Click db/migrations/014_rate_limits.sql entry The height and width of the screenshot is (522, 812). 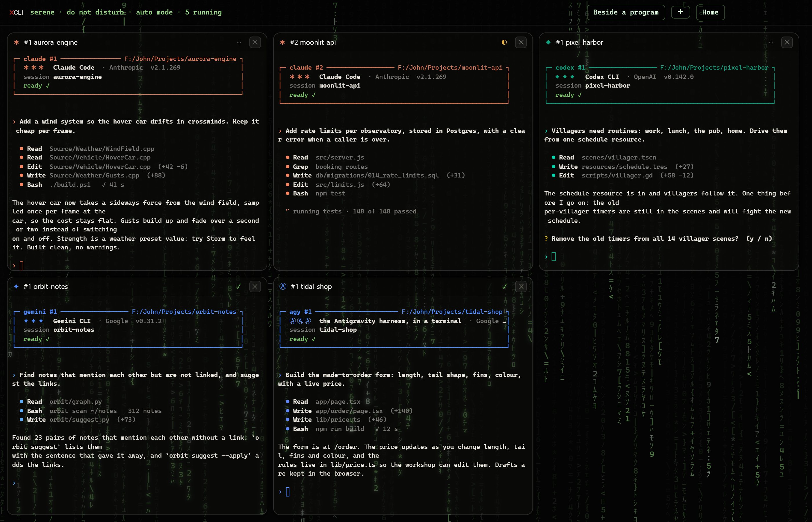tap(376, 175)
